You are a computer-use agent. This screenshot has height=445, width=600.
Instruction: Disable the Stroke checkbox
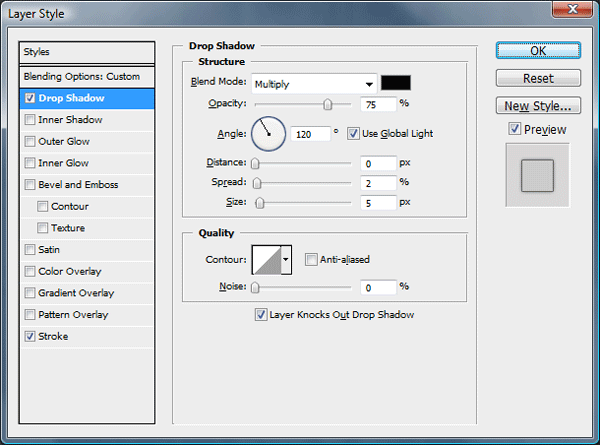pos(30,336)
